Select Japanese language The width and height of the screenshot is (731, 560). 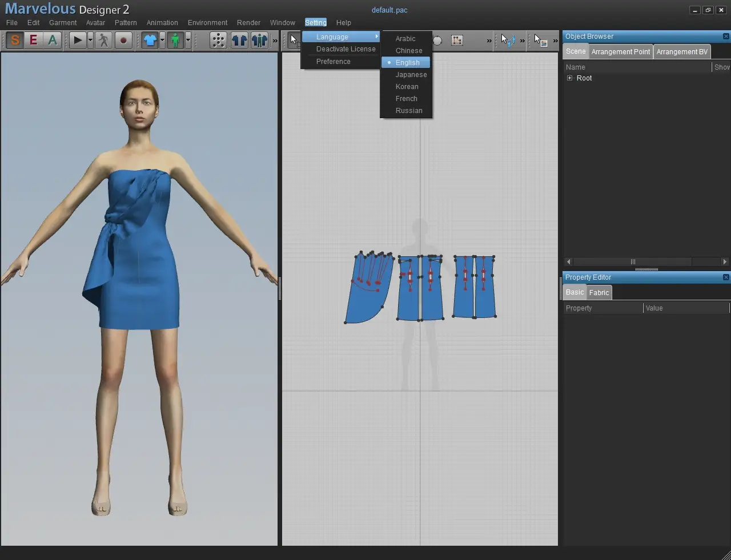(x=406, y=75)
